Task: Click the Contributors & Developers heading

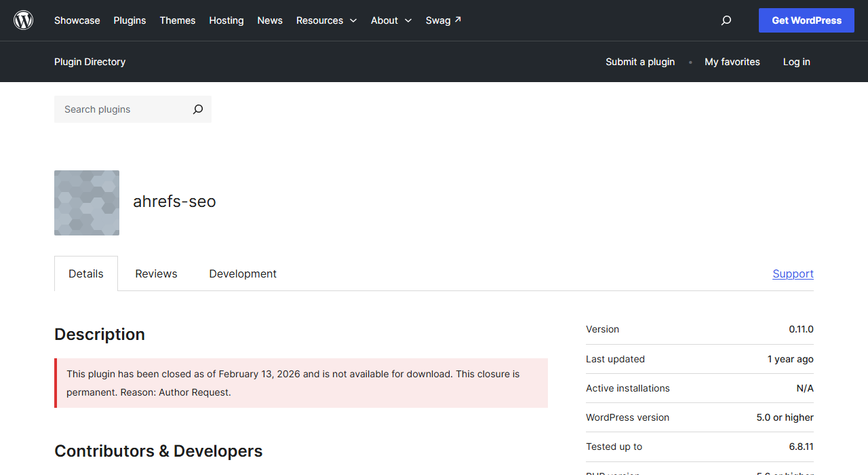Action: [158, 451]
